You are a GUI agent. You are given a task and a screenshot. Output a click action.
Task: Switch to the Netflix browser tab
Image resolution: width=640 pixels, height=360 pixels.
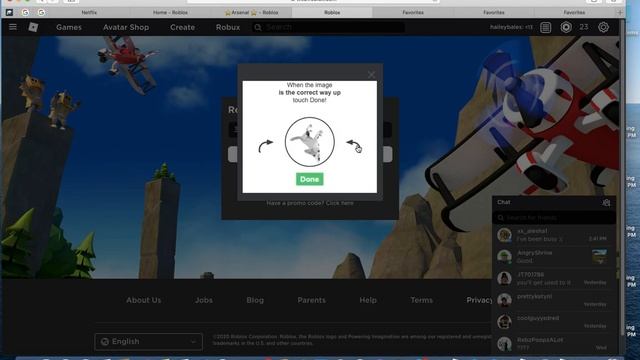click(89, 12)
